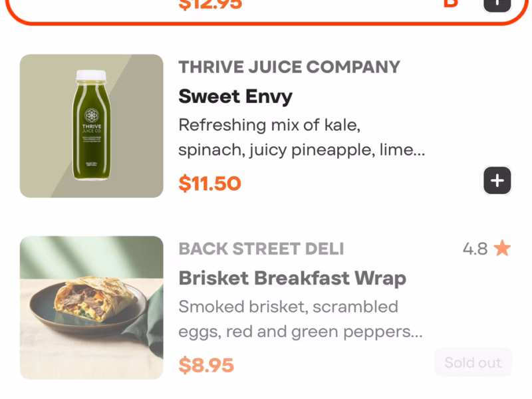
Task: Open Back Street Deli vendor label
Action: coord(261,249)
